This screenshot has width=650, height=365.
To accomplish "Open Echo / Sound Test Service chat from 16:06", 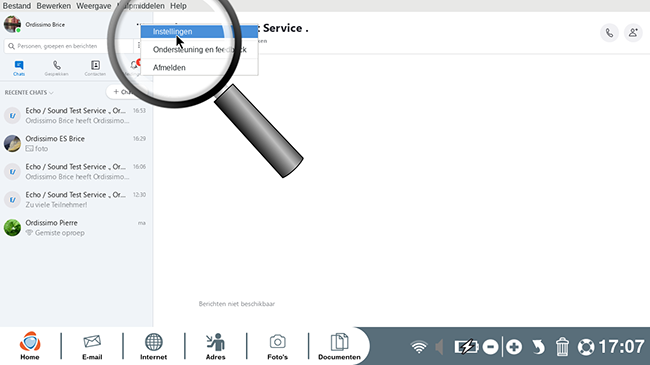I will point(76,171).
